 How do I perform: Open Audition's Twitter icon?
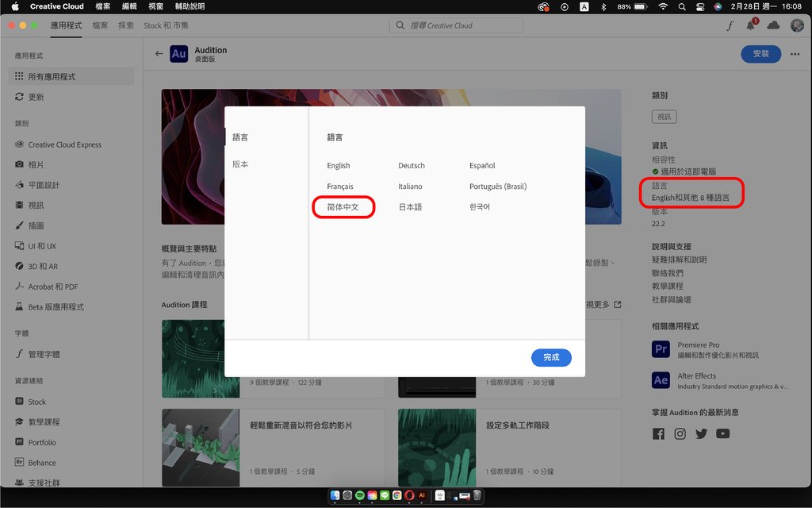[x=701, y=433]
